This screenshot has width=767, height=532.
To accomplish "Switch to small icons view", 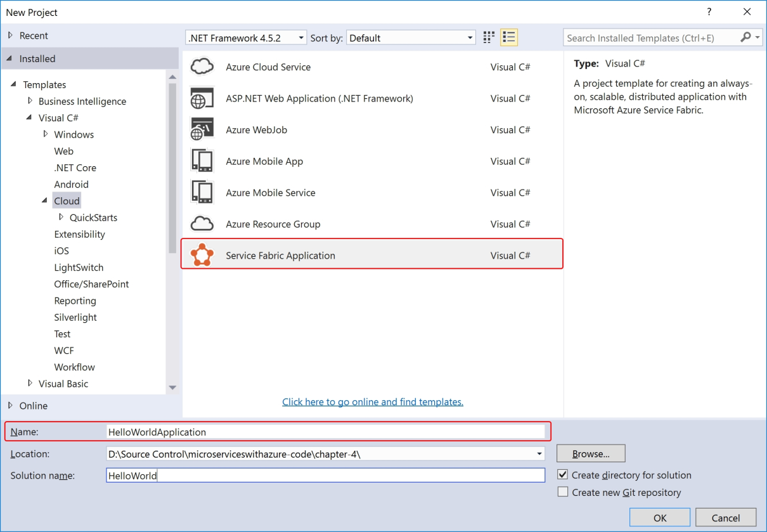I will click(x=489, y=37).
